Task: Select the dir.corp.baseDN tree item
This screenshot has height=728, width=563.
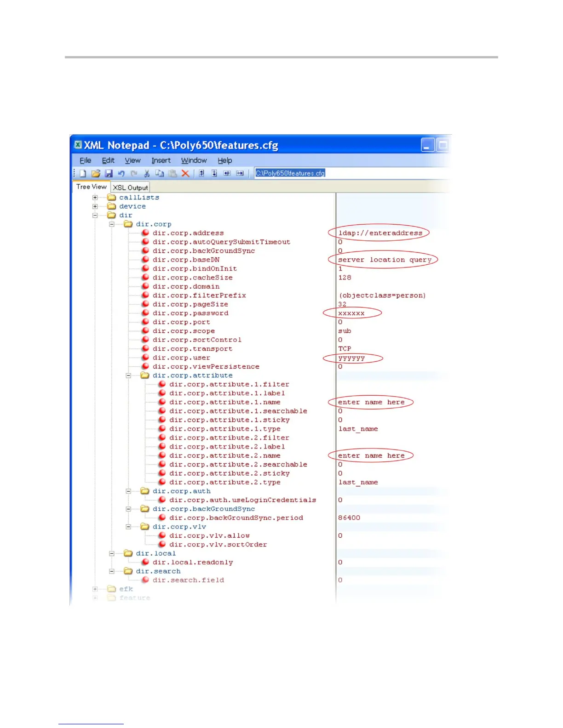Action: click(186, 260)
